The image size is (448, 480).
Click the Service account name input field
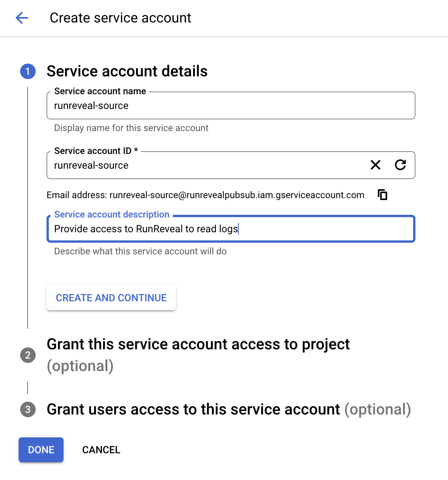coord(231,105)
